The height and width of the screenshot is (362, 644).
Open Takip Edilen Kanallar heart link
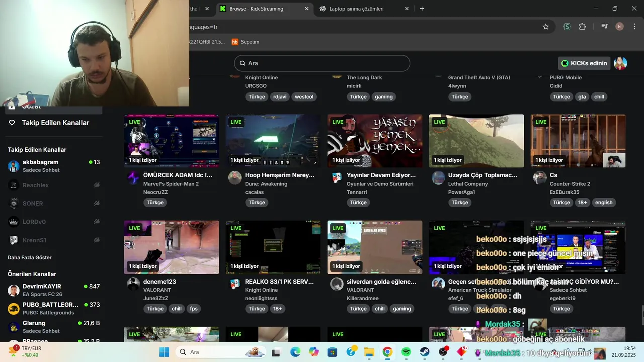49,123
